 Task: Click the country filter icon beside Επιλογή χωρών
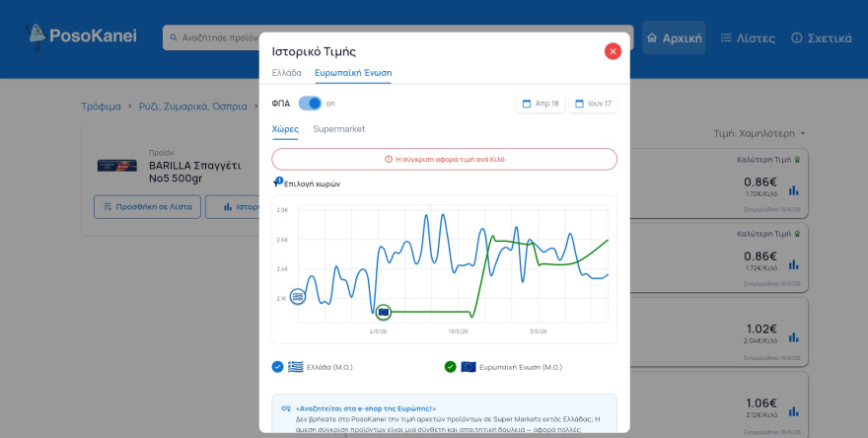(278, 182)
